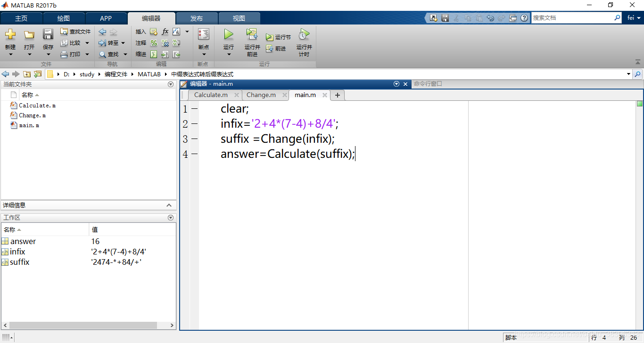644x343 pixels.
Task: Open the 当前文件夹 panel actions menu
Action: coord(171,84)
